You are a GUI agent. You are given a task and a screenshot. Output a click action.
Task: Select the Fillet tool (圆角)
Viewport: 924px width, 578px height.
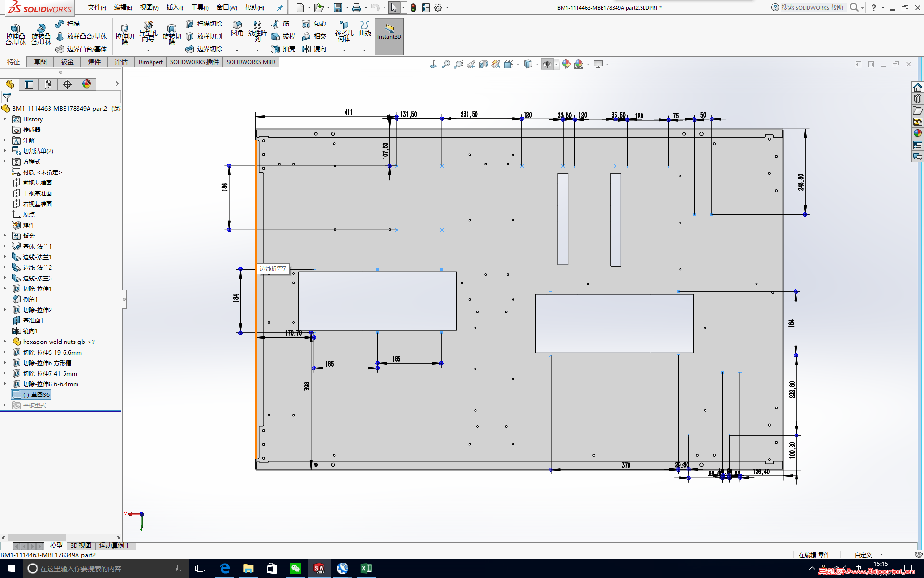(x=237, y=28)
